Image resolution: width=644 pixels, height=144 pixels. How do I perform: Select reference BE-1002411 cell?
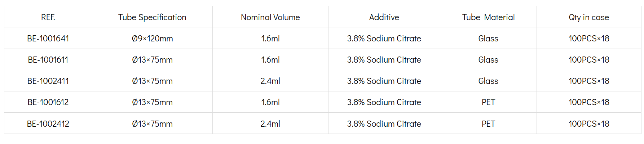(48, 81)
